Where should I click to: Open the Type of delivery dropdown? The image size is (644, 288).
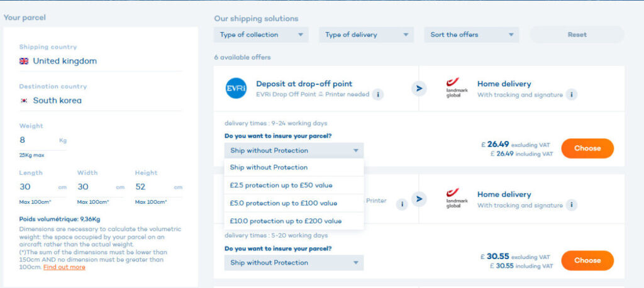pos(366,35)
